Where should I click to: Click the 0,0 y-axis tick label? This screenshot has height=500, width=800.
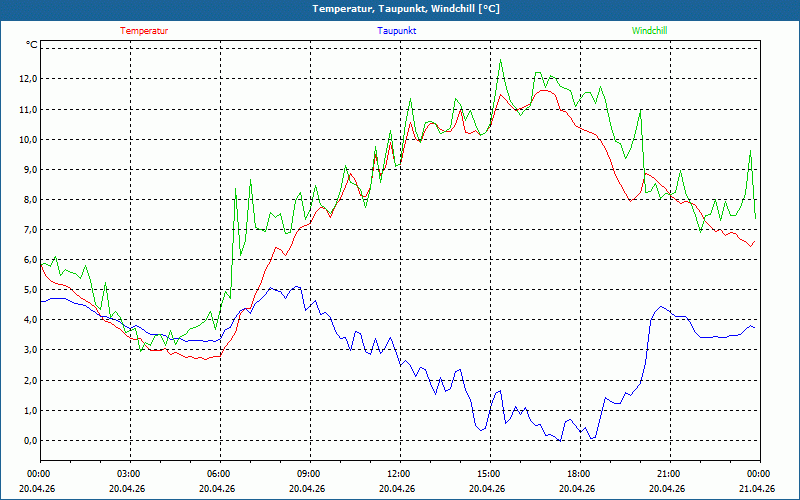click(x=28, y=441)
